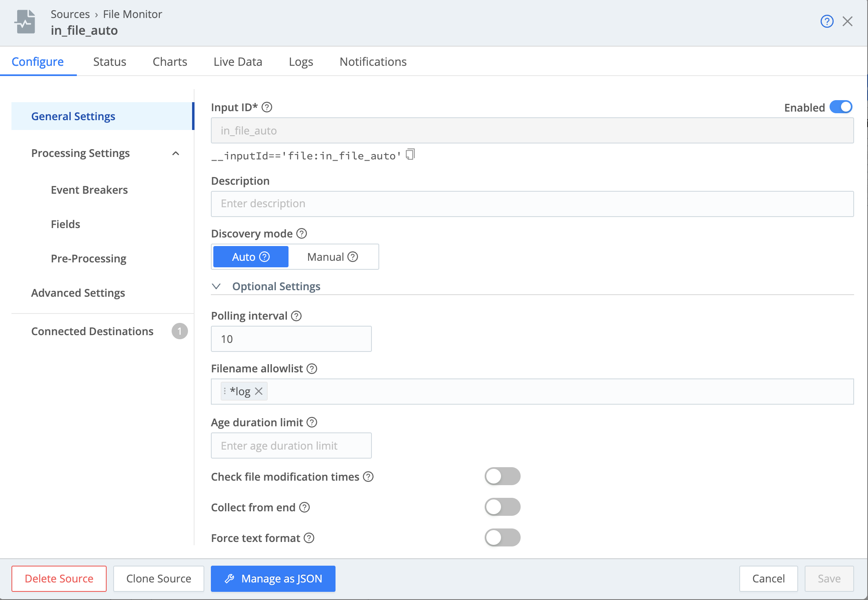Click Discovery mode help icon

(x=302, y=233)
